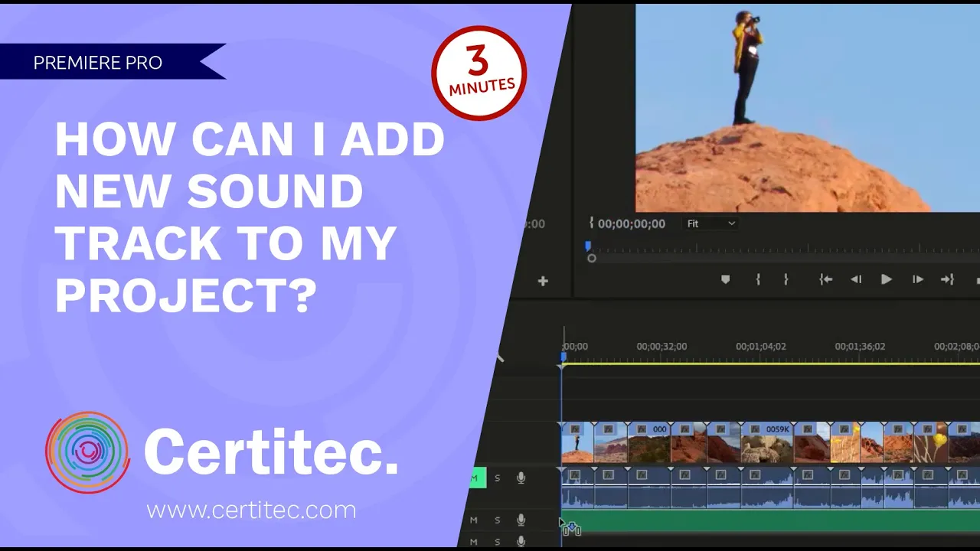The height and width of the screenshot is (551, 980).
Task: Solo the second audio track with green clip
Action: coord(497,520)
